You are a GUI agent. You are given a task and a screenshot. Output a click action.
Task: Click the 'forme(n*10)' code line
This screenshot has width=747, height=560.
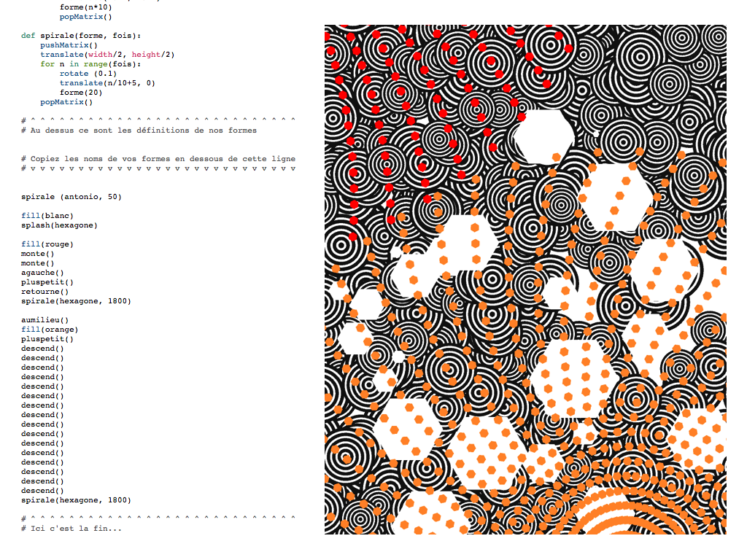86,7
